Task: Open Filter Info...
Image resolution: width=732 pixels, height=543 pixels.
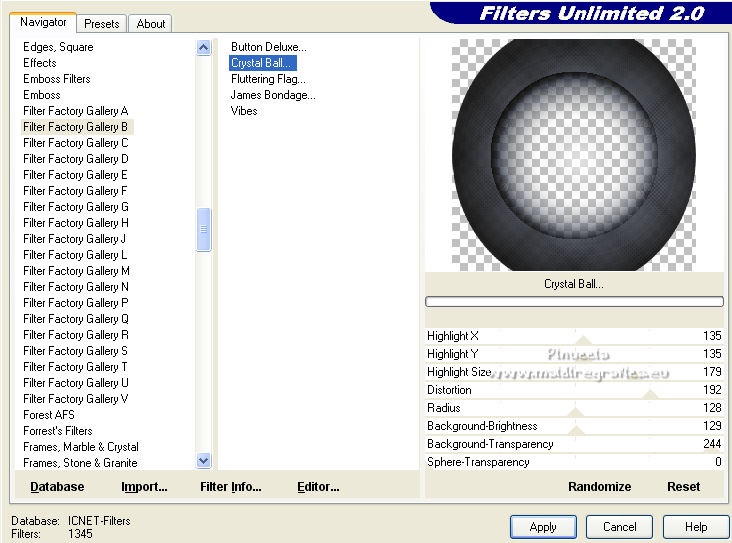Action: click(x=231, y=487)
